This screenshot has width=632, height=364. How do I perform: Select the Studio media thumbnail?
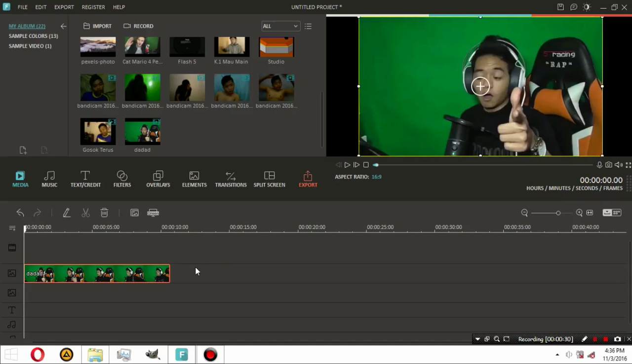click(x=276, y=47)
